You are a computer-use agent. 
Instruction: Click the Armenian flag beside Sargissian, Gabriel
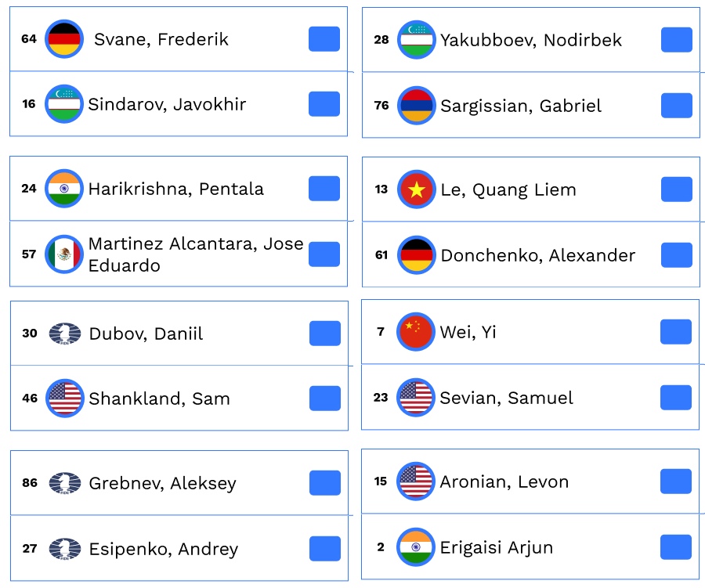click(x=416, y=106)
